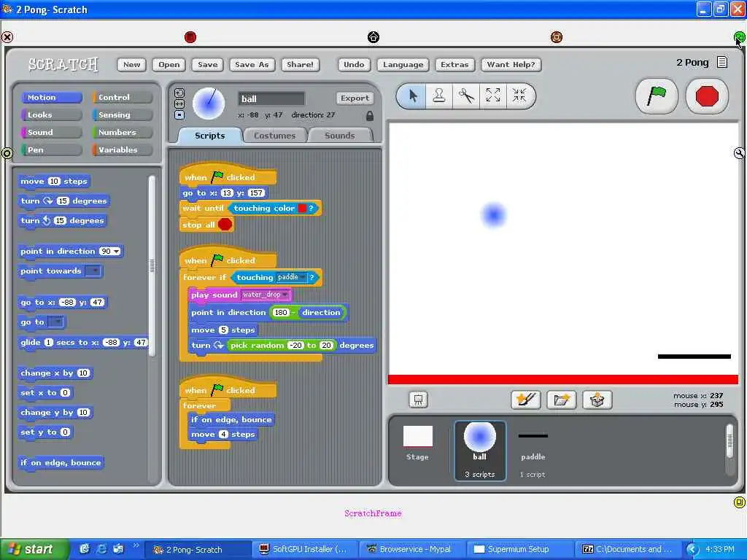Click the red touching color swatch
The width and height of the screenshot is (747, 560).
(302, 208)
